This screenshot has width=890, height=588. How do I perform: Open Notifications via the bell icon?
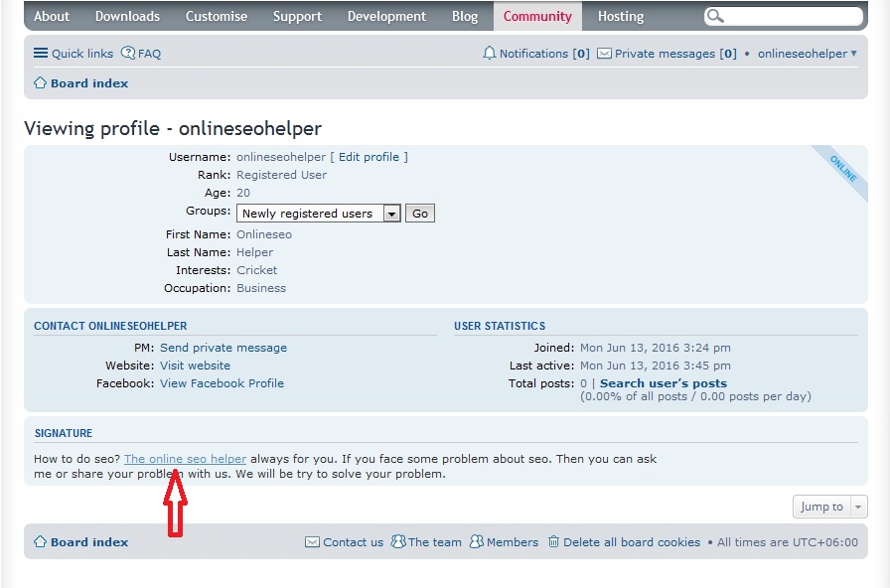[x=489, y=54]
